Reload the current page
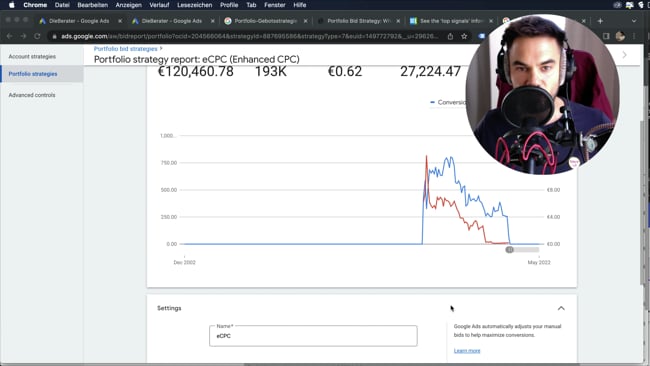 click(37, 36)
